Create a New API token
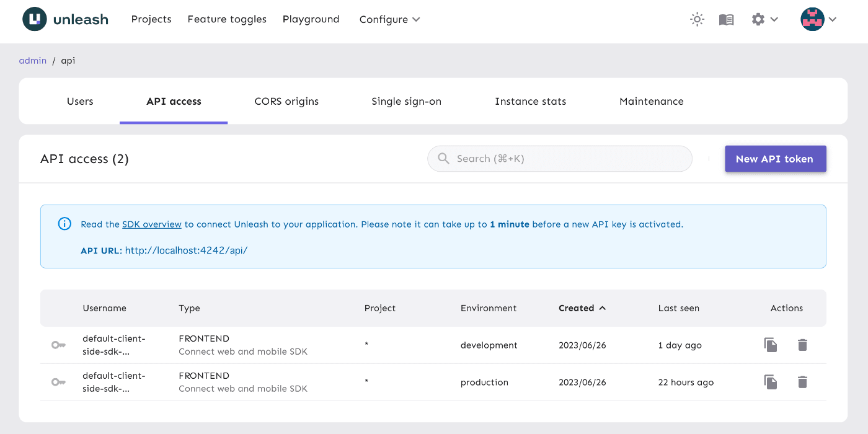This screenshot has width=868, height=434. pos(775,159)
